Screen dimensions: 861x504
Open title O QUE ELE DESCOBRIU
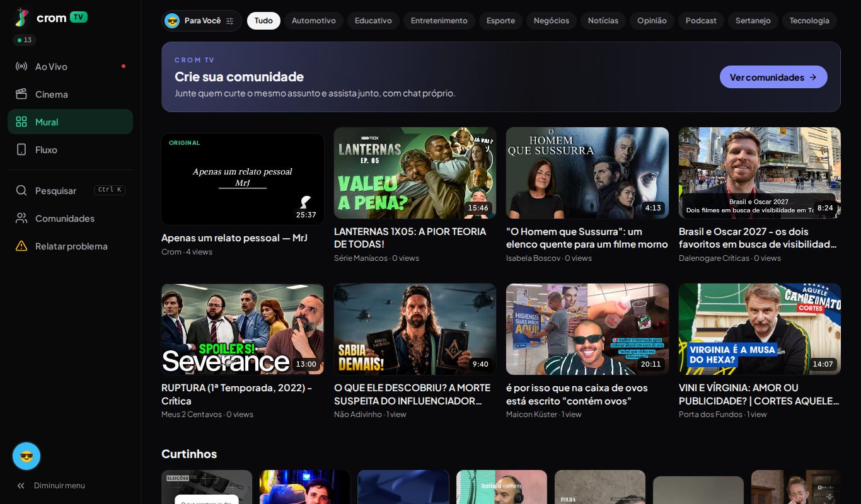coord(412,394)
